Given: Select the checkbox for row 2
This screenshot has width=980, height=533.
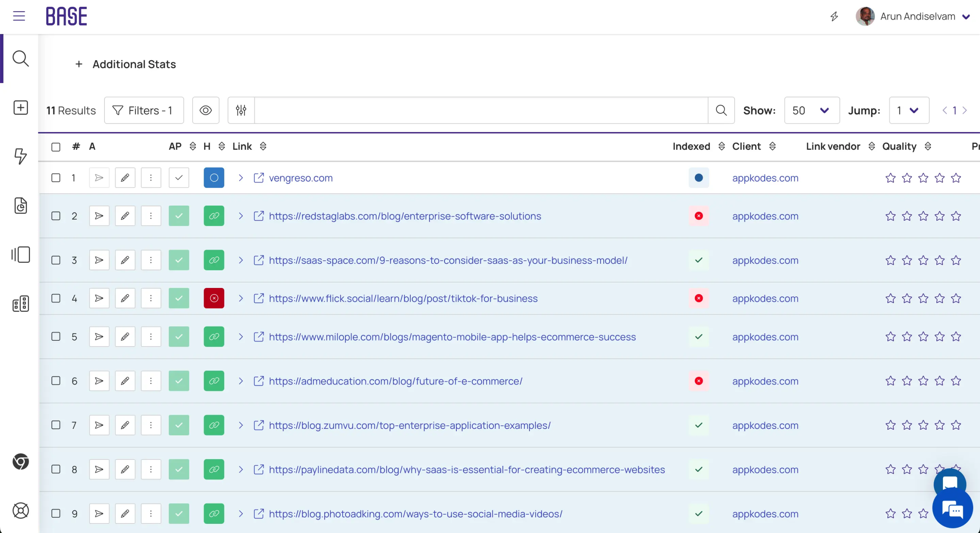Looking at the screenshot, I should (x=56, y=216).
